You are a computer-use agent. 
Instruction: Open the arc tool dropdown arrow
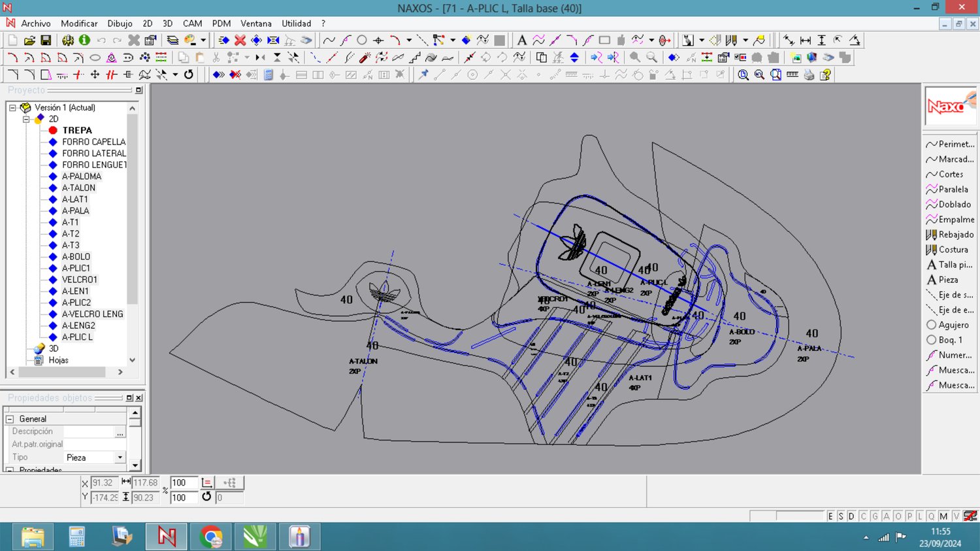(x=409, y=41)
